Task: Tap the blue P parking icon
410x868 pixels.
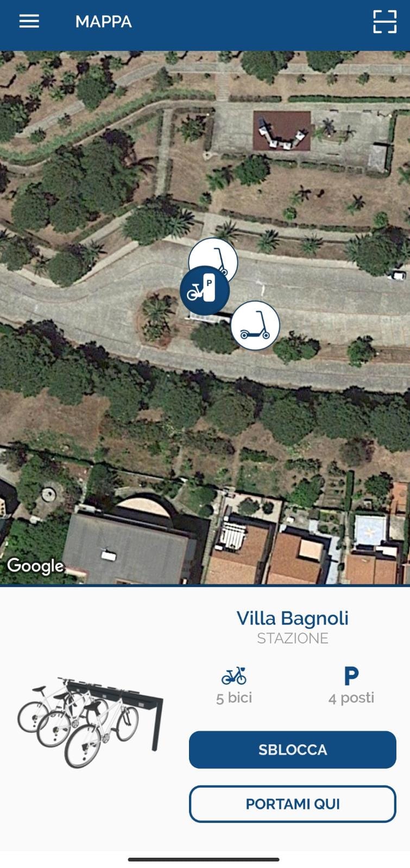Action: (x=351, y=676)
